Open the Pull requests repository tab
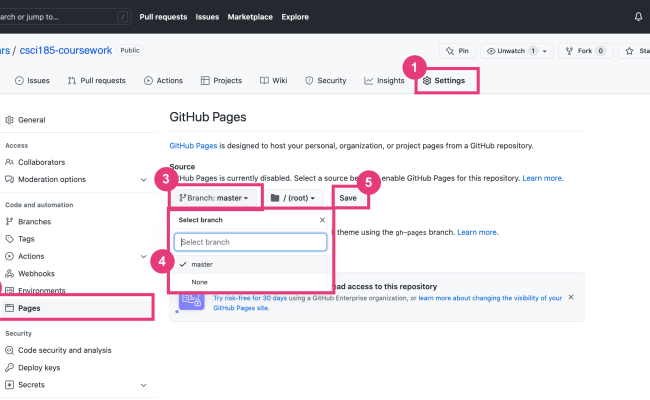 pyautogui.click(x=97, y=80)
